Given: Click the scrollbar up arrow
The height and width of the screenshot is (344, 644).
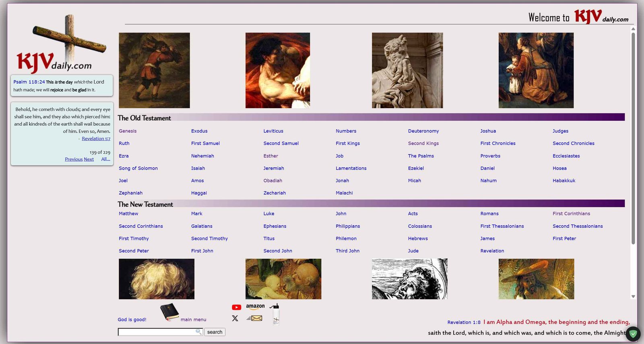Looking at the screenshot, I should pos(633,29).
